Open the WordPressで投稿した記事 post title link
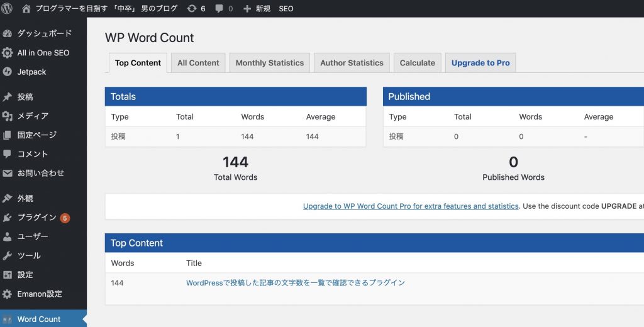Viewport: 644px width, 327px height. (296, 282)
